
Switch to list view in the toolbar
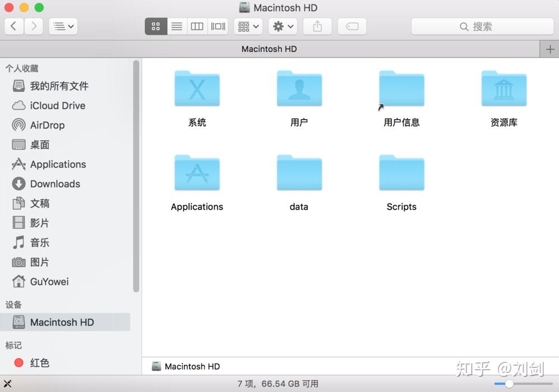(177, 26)
